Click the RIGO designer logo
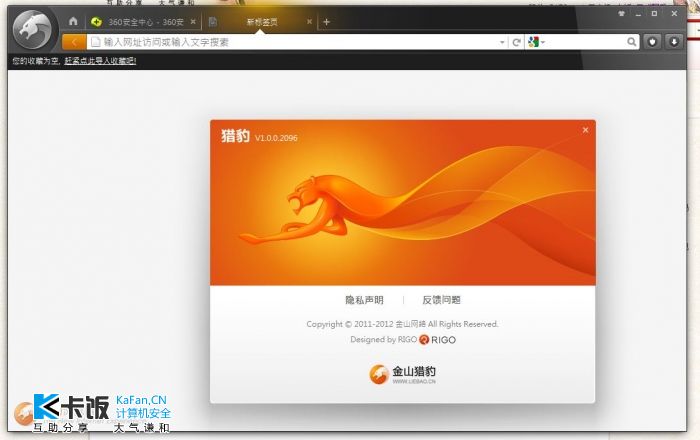Image resolution: width=700 pixels, height=440 pixels. tap(438, 340)
